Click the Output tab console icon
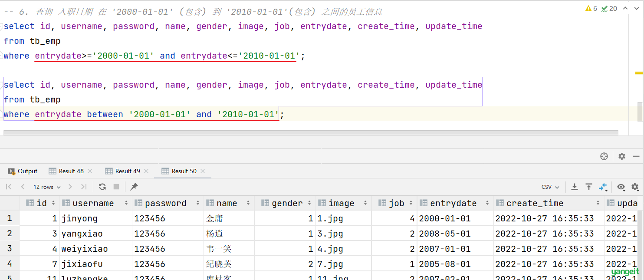 click(x=12, y=171)
